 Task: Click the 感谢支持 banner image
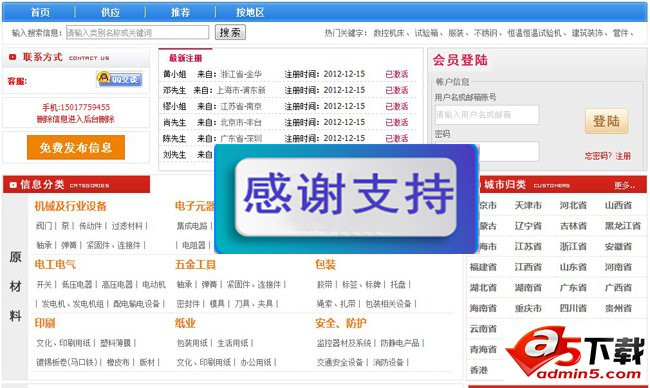click(346, 199)
